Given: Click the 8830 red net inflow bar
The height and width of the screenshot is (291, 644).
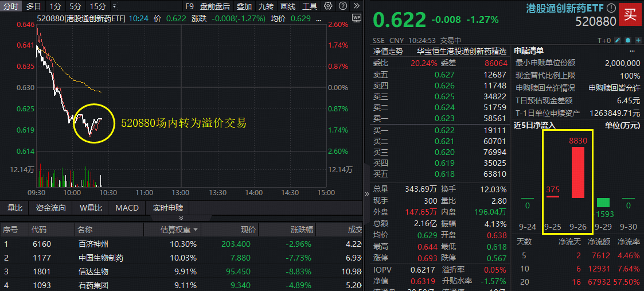Looking at the screenshot, I should 577,172.
